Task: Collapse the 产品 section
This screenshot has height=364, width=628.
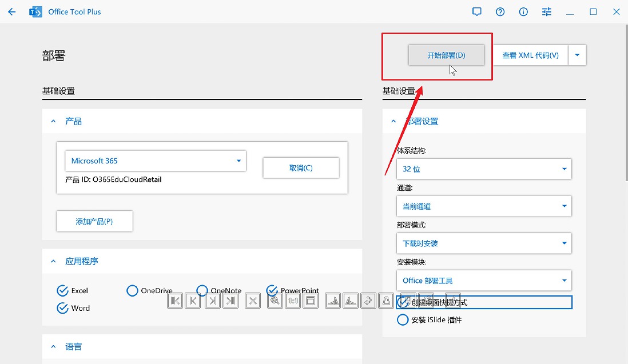Action: (53, 121)
